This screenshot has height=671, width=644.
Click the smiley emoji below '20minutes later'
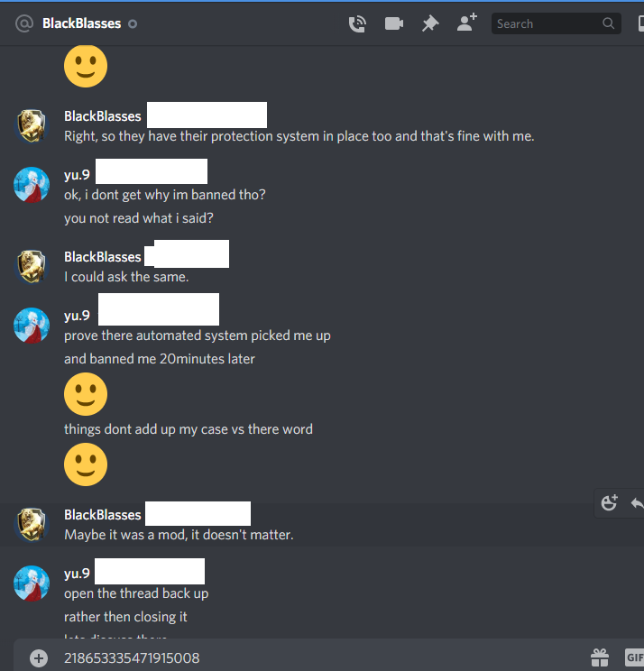point(86,394)
